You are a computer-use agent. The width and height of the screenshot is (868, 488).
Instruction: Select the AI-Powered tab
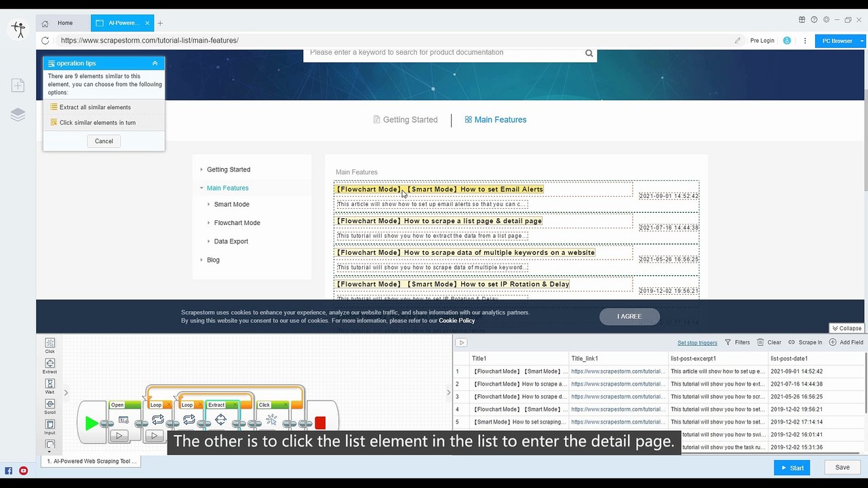pyautogui.click(x=122, y=23)
